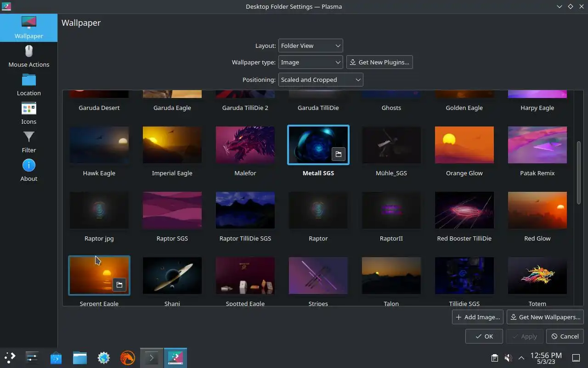588x368 pixels.
Task: Confirm the dialog with the OK button
Action: pyautogui.click(x=484, y=336)
